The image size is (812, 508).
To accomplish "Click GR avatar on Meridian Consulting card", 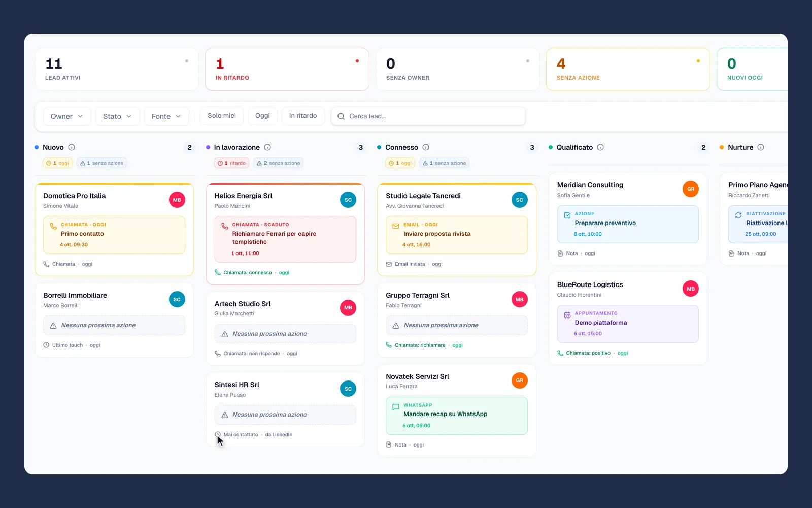I will (691, 189).
